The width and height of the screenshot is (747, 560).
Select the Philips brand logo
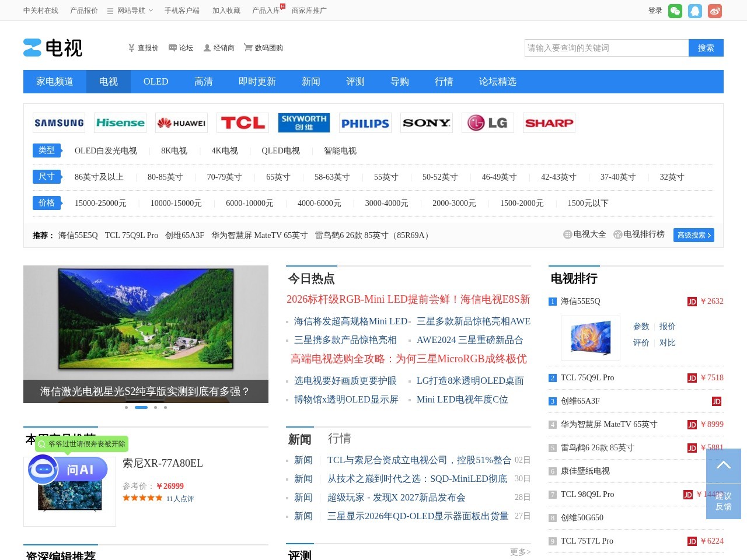point(365,123)
